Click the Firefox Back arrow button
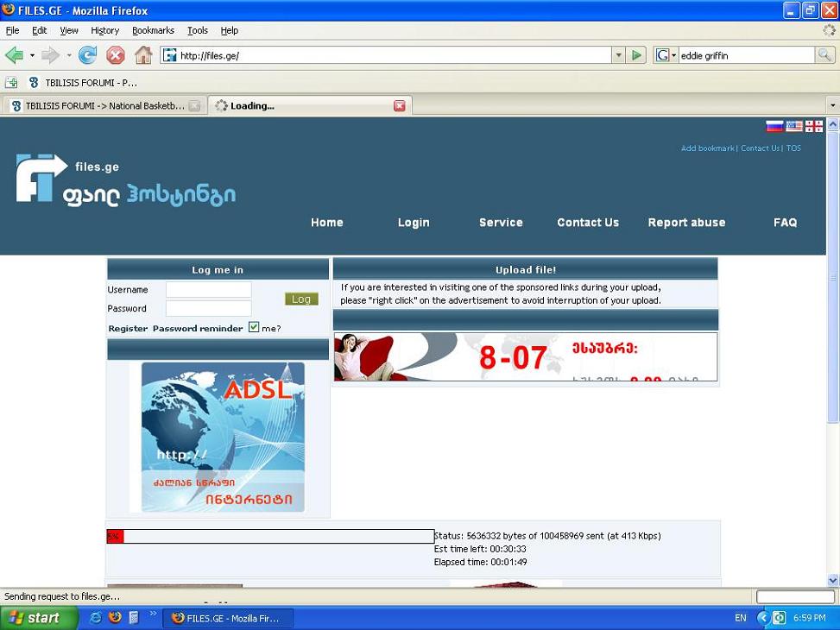The height and width of the screenshot is (630, 840). point(14,54)
